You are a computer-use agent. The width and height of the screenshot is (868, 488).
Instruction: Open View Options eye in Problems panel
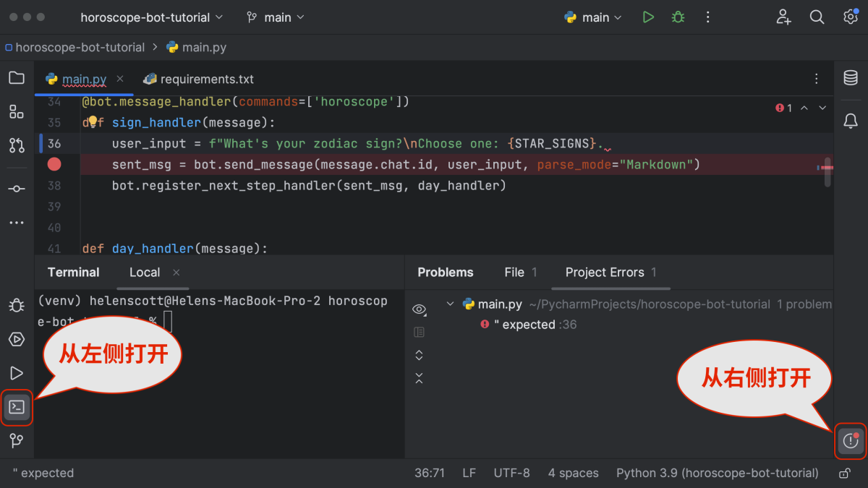(x=419, y=309)
